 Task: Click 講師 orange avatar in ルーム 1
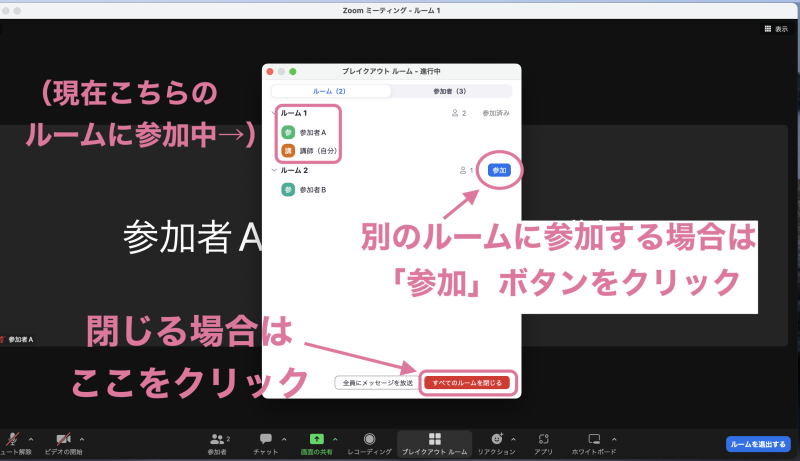288,151
